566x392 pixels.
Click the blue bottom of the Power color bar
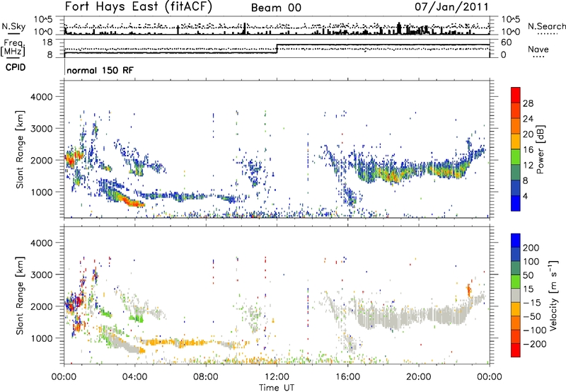coord(516,204)
